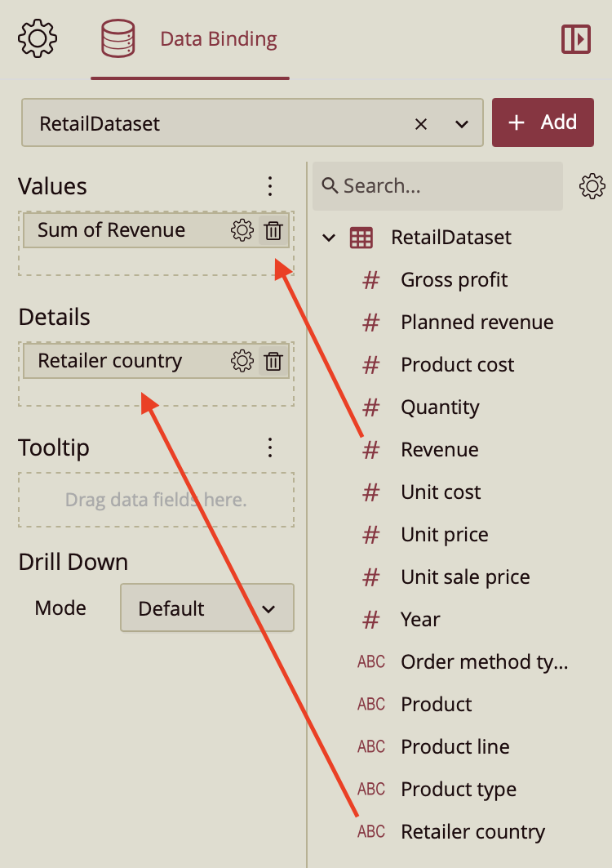
Task: Open settings for Sum of Revenue
Action: tap(242, 231)
